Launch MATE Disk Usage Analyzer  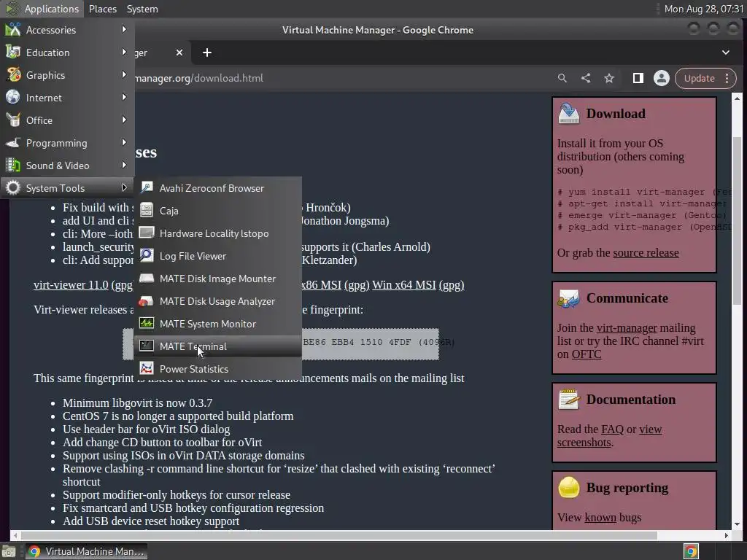(217, 301)
